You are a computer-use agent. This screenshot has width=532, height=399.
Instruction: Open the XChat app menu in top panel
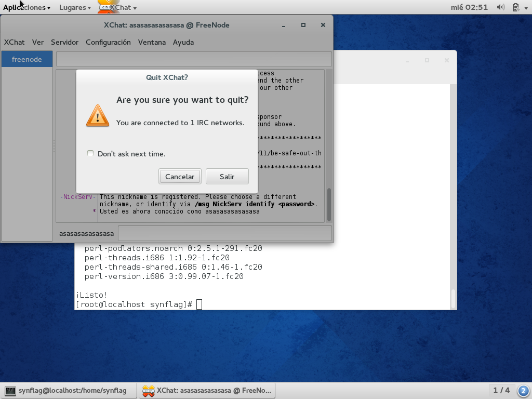[123, 7]
